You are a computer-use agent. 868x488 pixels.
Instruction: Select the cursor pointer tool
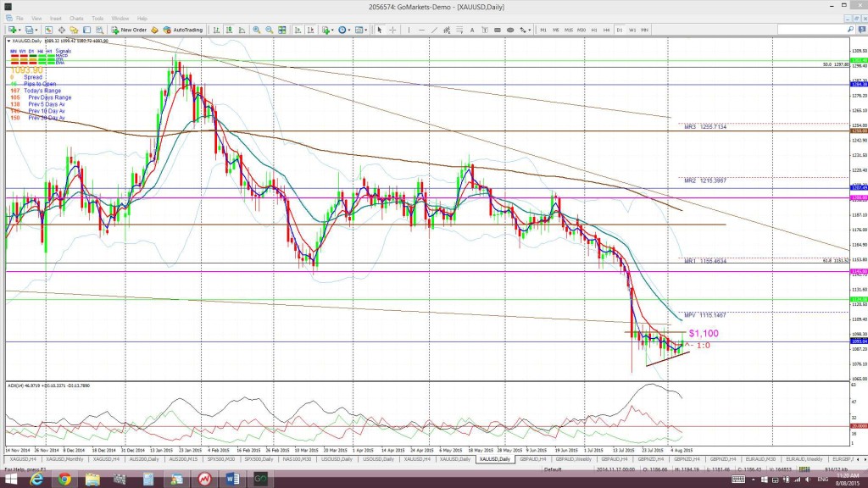[x=380, y=30]
